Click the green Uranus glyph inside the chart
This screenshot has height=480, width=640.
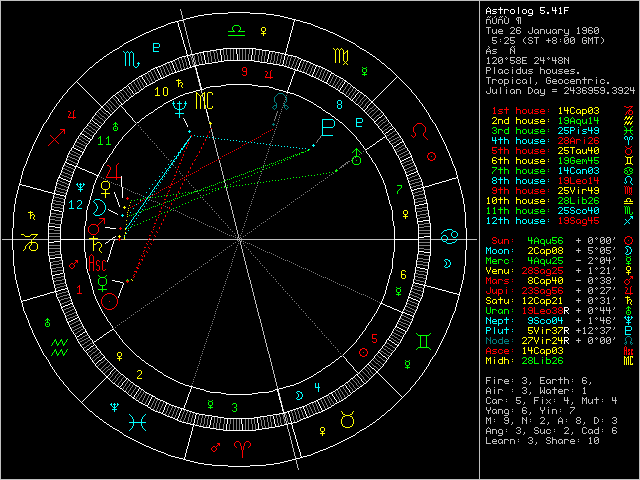(357, 157)
